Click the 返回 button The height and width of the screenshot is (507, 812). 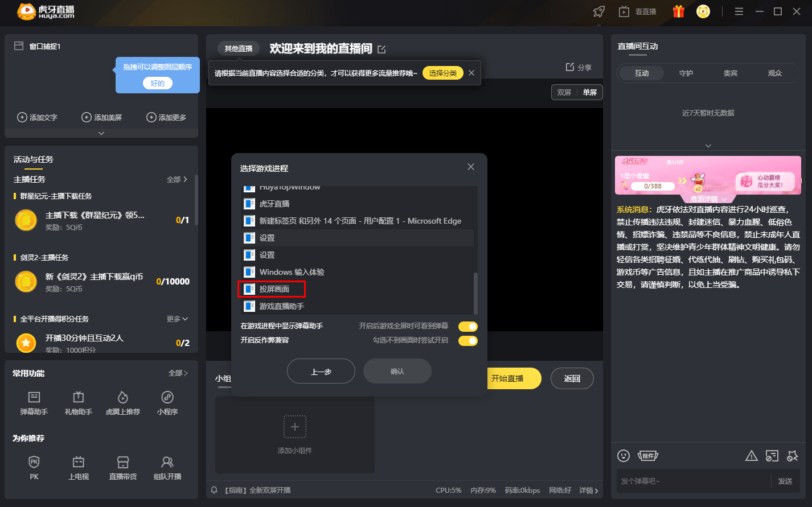click(x=572, y=378)
